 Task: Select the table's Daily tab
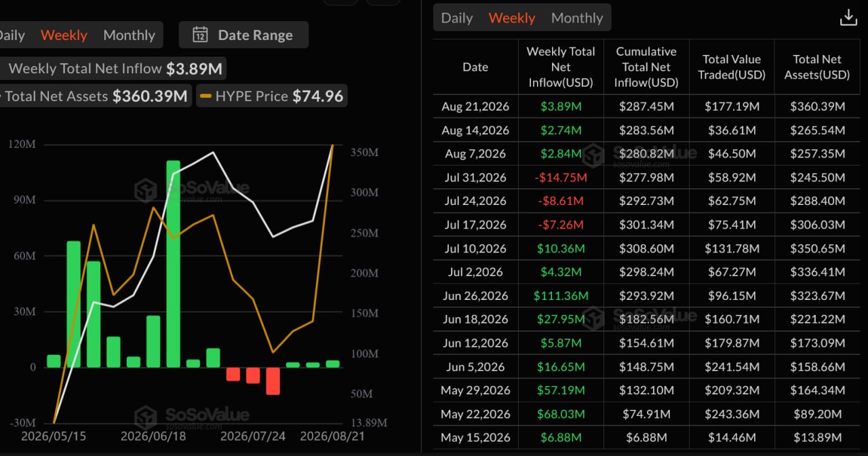point(456,18)
